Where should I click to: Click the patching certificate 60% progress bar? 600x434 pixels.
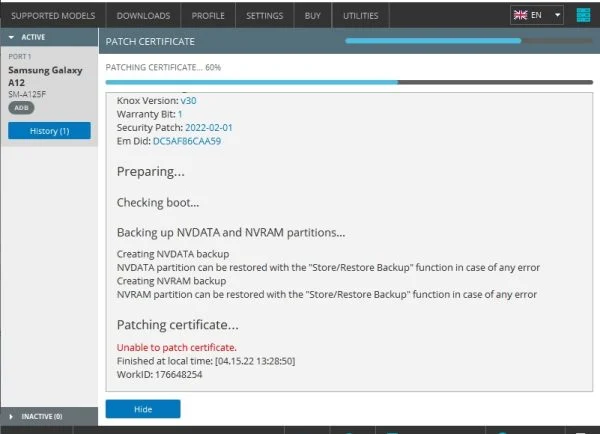[x=348, y=82]
